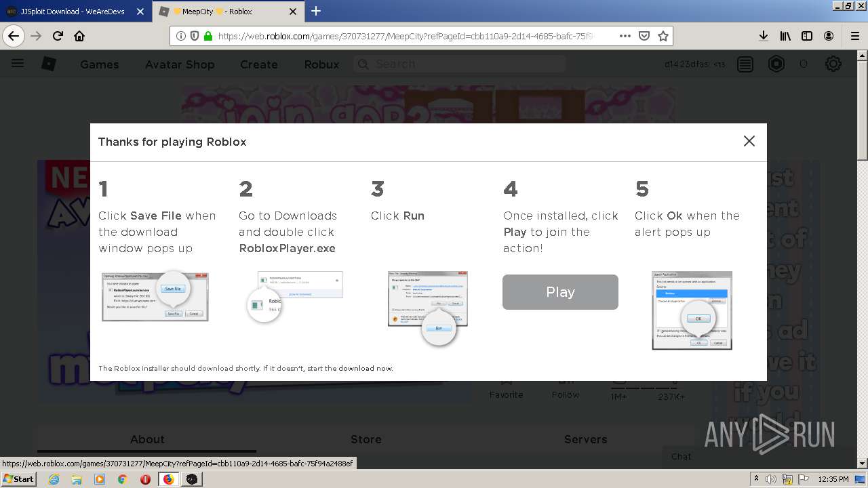Click the gray Play button in dialog
Viewport: 868px width, 488px height.
(x=560, y=292)
